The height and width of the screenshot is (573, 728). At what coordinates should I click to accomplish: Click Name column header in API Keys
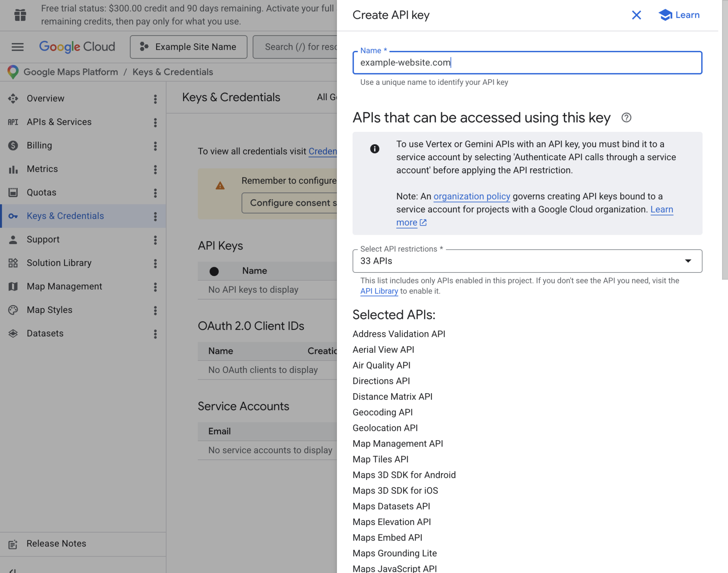(x=255, y=271)
